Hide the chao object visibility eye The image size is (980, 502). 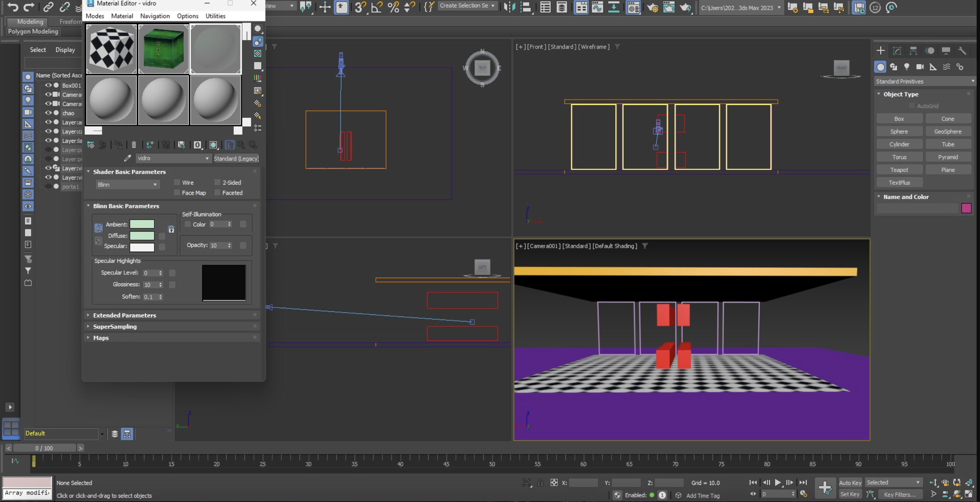48,113
